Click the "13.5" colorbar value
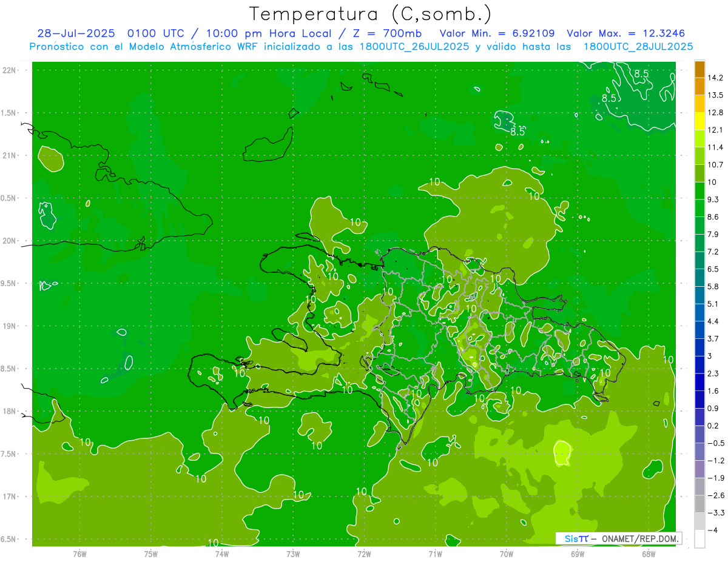 click(x=715, y=95)
